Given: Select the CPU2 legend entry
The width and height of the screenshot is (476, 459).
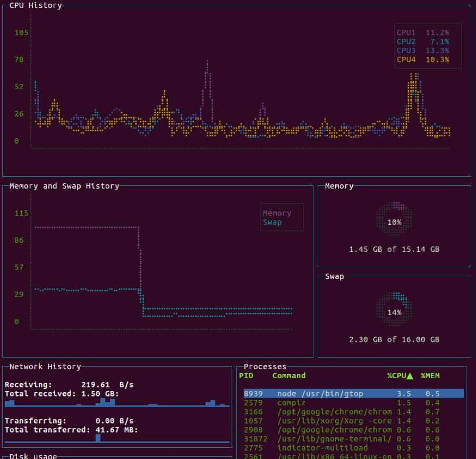Looking at the screenshot, I should tap(406, 41).
